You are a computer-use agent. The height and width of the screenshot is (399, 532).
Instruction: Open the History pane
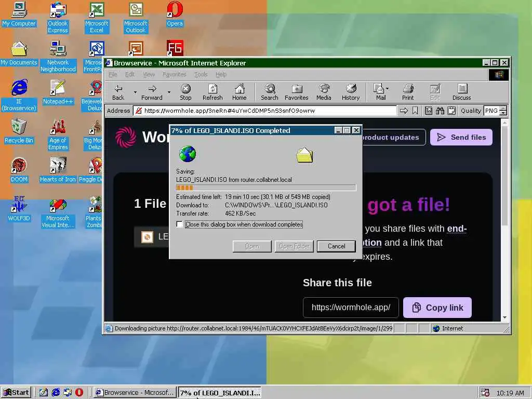[x=351, y=92]
